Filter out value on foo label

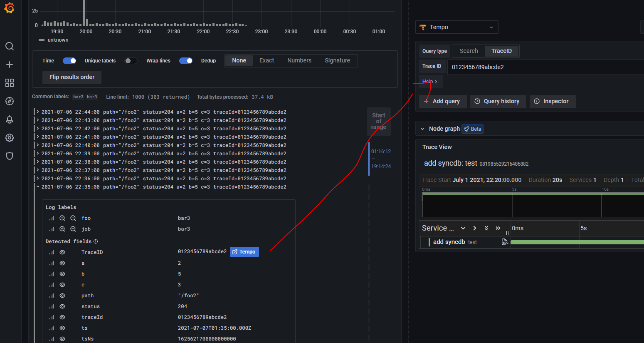coord(73,218)
